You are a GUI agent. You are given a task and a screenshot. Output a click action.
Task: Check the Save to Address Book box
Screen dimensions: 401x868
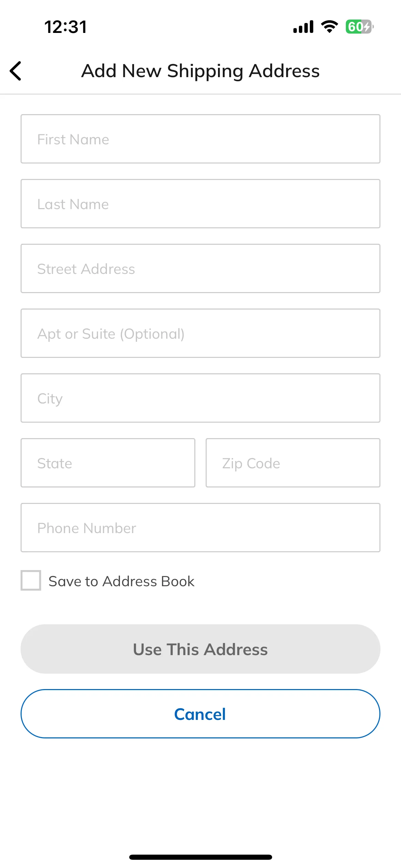tap(31, 580)
